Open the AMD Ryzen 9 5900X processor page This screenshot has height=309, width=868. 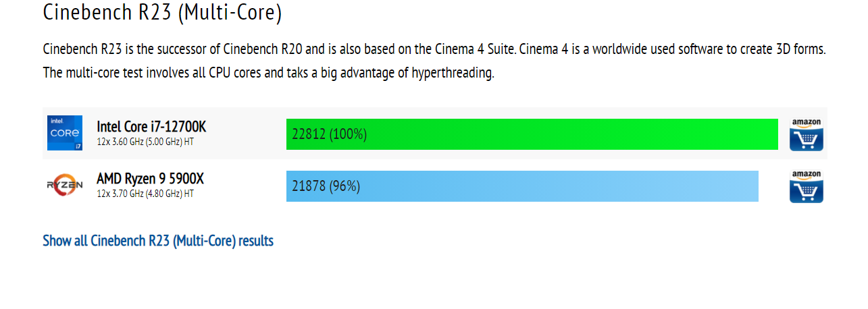click(150, 178)
